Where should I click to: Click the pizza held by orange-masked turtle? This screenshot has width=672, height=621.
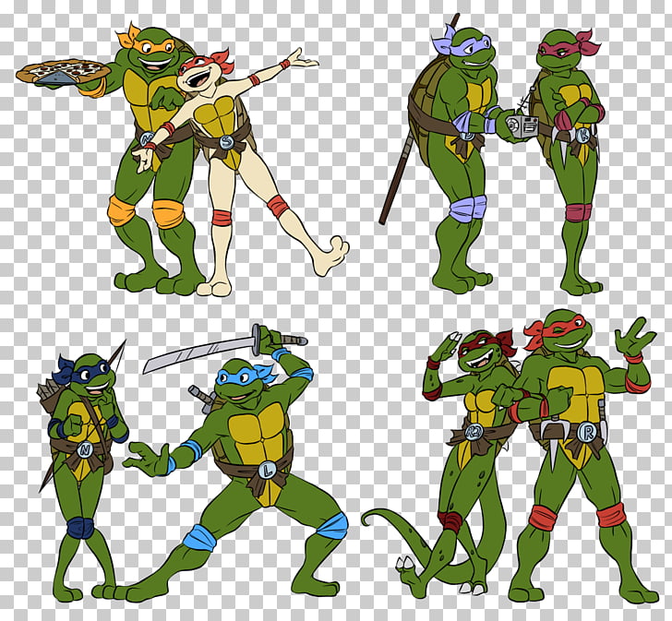pos(61,72)
